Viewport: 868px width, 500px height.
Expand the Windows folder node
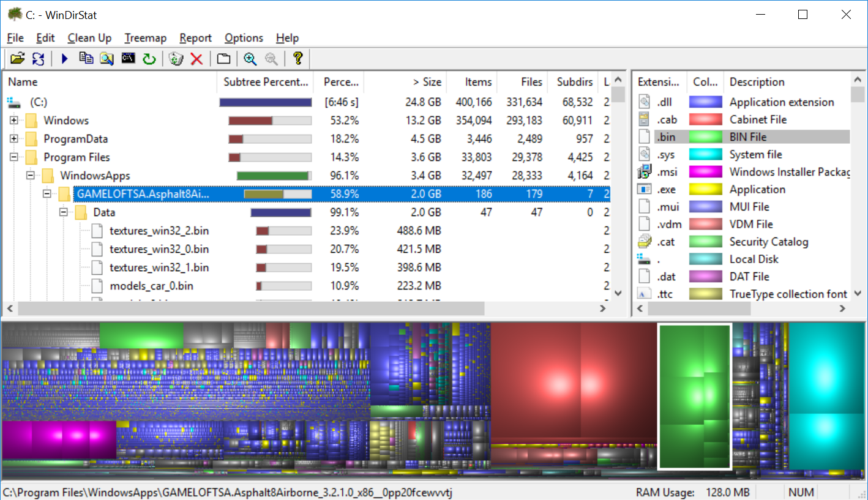pos(14,121)
